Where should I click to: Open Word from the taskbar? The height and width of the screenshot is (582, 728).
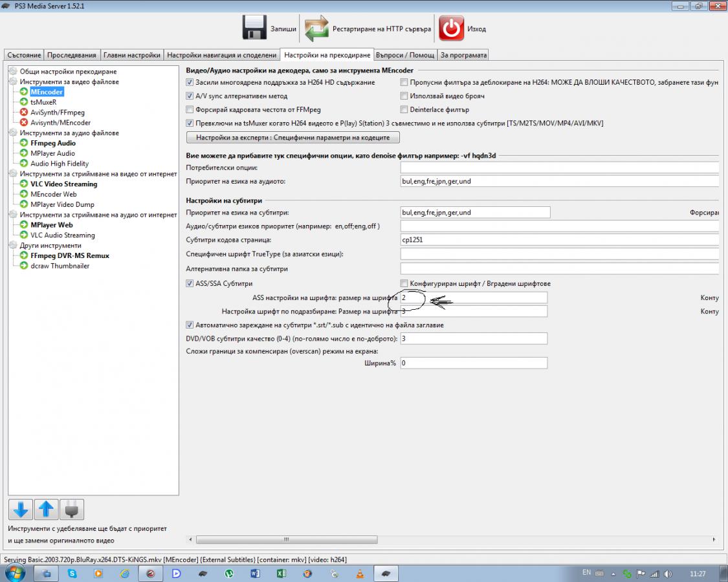[256, 574]
